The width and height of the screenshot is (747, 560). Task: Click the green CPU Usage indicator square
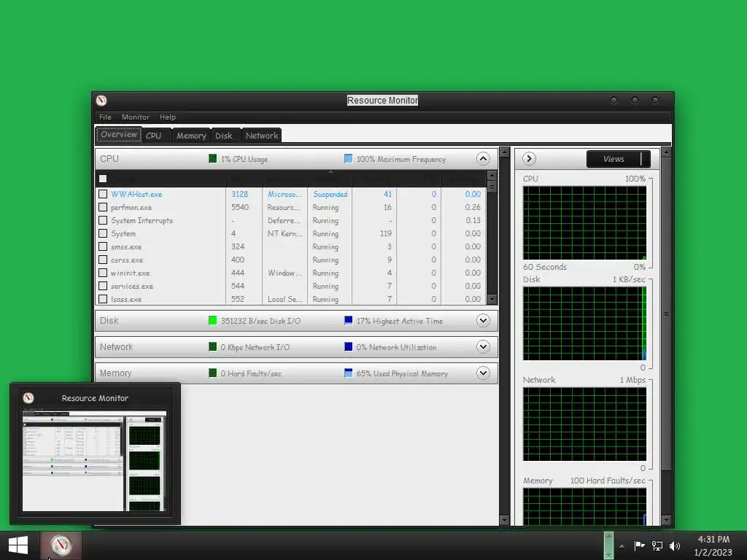tap(212, 158)
